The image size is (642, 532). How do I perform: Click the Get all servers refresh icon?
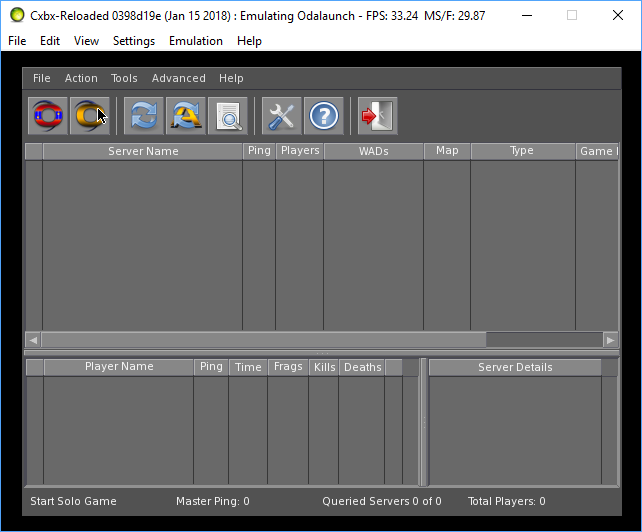tap(186, 116)
